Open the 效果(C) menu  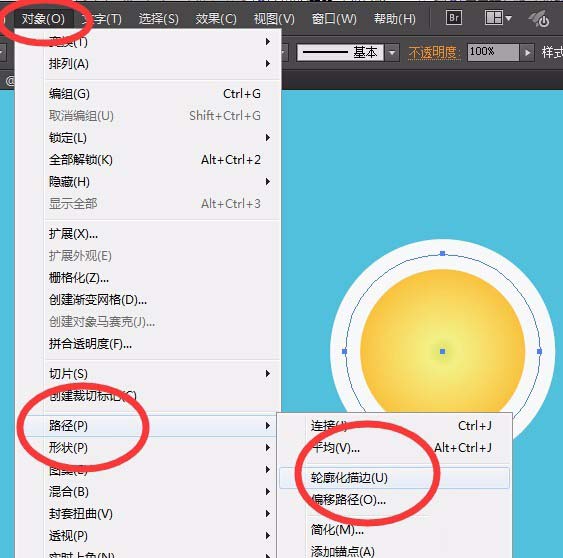216,19
